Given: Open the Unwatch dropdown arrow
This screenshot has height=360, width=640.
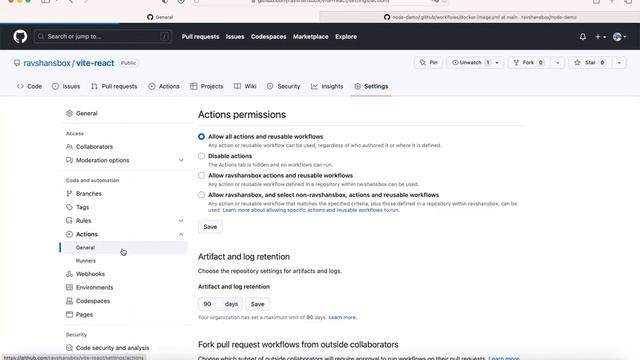Looking at the screenshot, I should [x=497, y=63].
